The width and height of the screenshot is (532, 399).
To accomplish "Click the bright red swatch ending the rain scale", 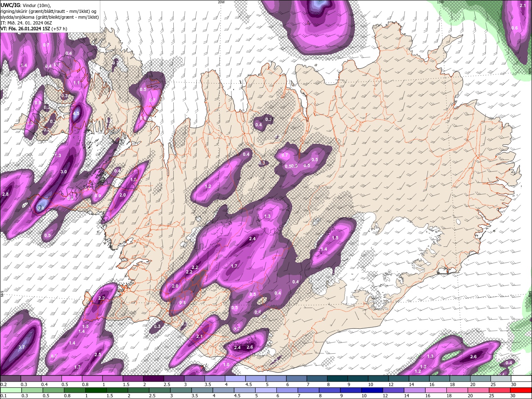I will (521, 390).
